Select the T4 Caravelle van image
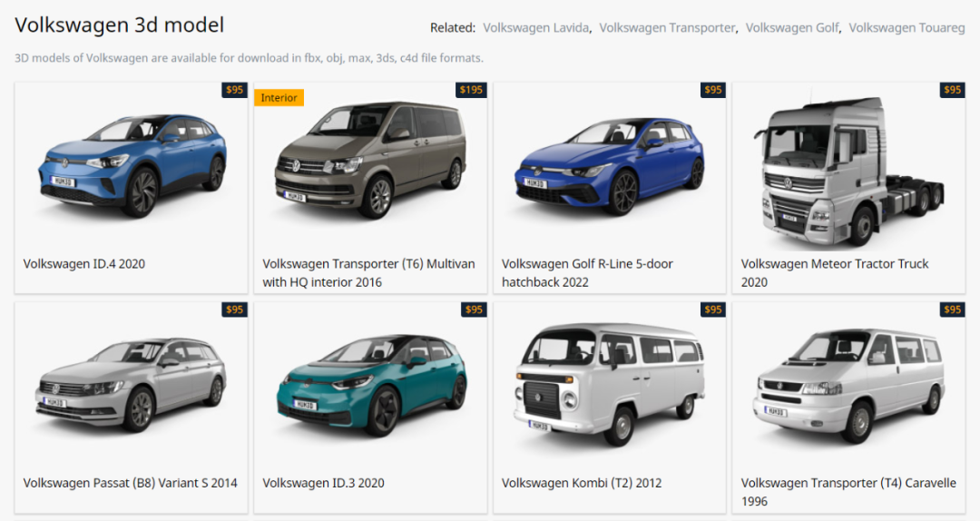 click(x=848, y=385)
